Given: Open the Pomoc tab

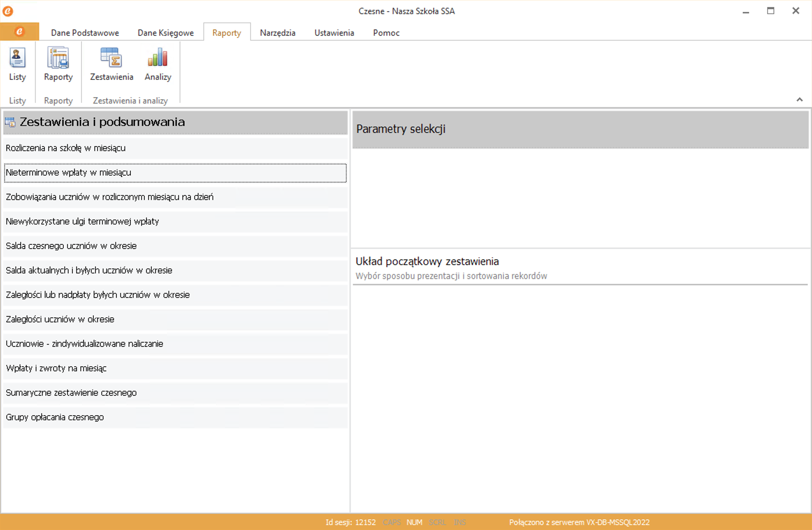Looking at the screenshot, I should [386, 33].
